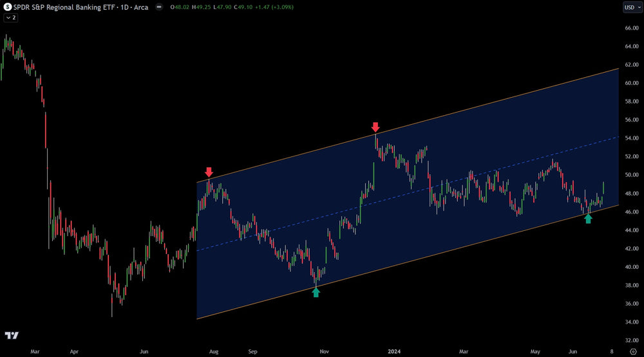
Task: Open the USD currency dropdown
Action: 632,7
